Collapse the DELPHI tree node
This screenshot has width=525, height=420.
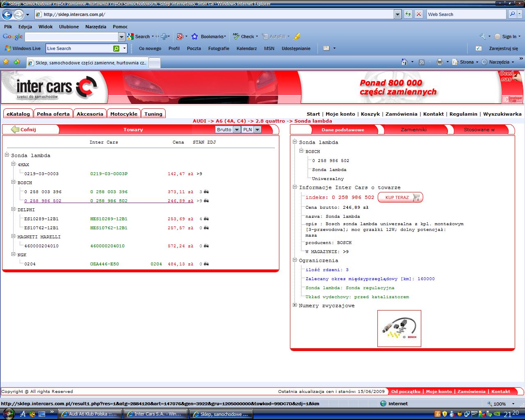tap(13, 209)
